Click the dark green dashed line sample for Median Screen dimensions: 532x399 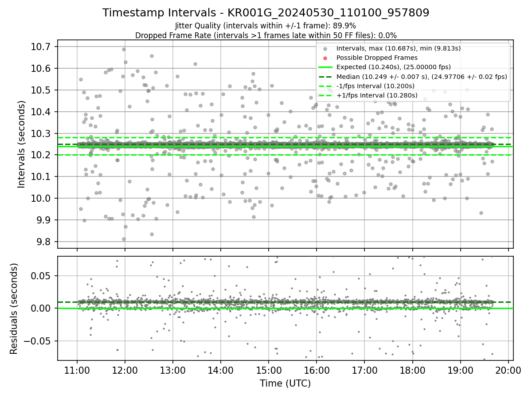(325, 77)
